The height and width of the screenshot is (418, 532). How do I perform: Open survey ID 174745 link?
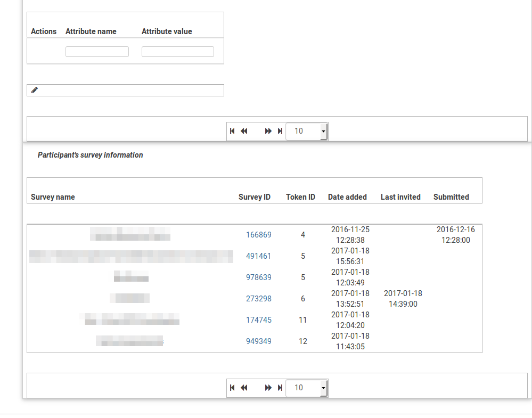(x=258, y=320)
